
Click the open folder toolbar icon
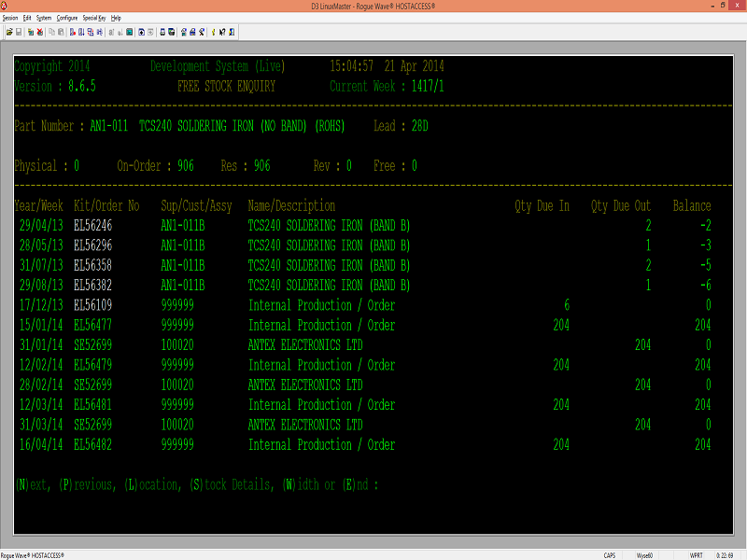pyautogui.click(x=9, y=32)
